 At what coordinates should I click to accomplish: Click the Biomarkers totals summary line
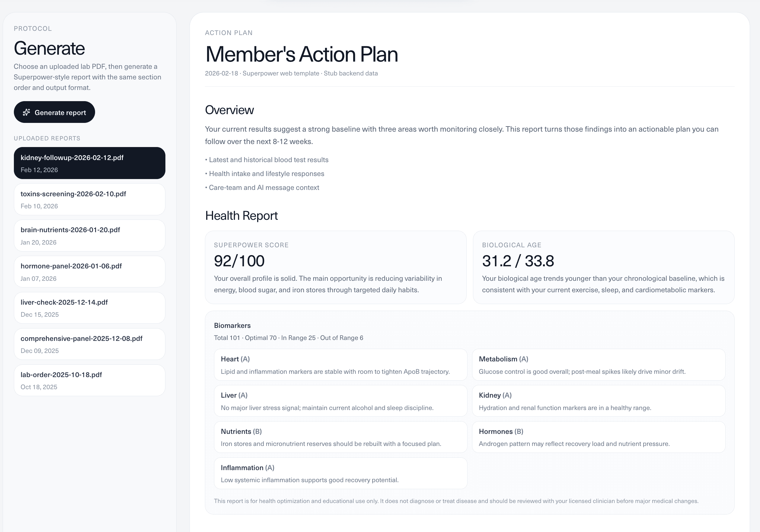[x=288, y=338]
